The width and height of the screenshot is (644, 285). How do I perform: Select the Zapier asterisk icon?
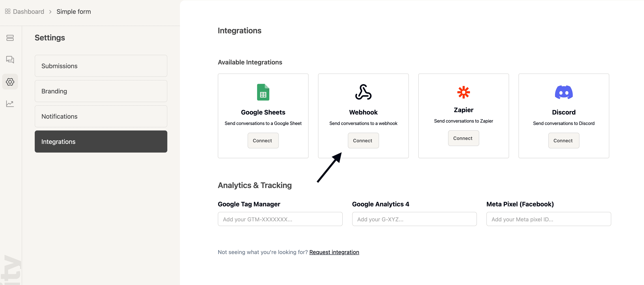[463, 92]
